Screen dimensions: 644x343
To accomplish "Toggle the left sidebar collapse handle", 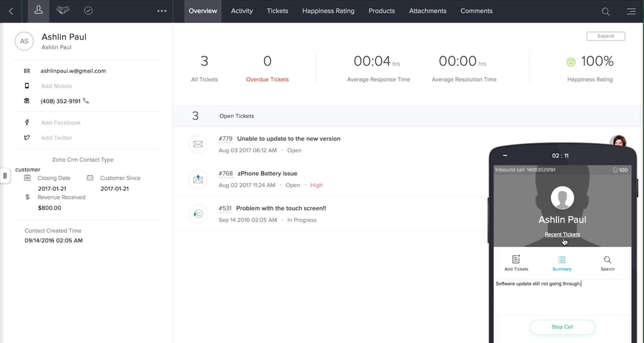I will pyautogui.click(x=5, y=176).
